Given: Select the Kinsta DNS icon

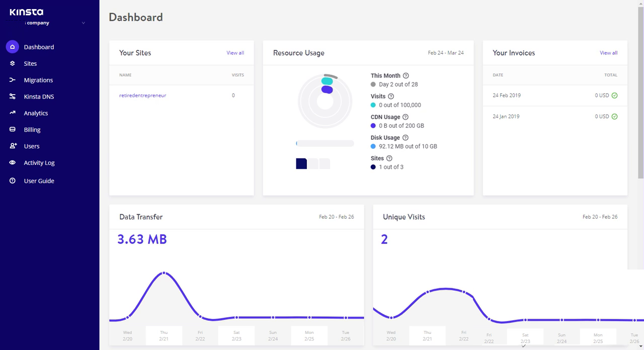Looking at the screenshot, I should click(x=12, y=97).
